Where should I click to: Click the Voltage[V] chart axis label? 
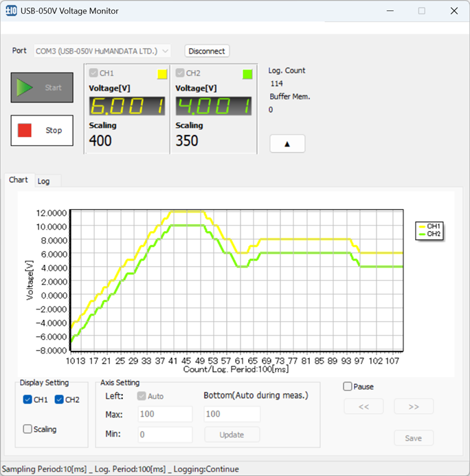(x=30, y=280)
